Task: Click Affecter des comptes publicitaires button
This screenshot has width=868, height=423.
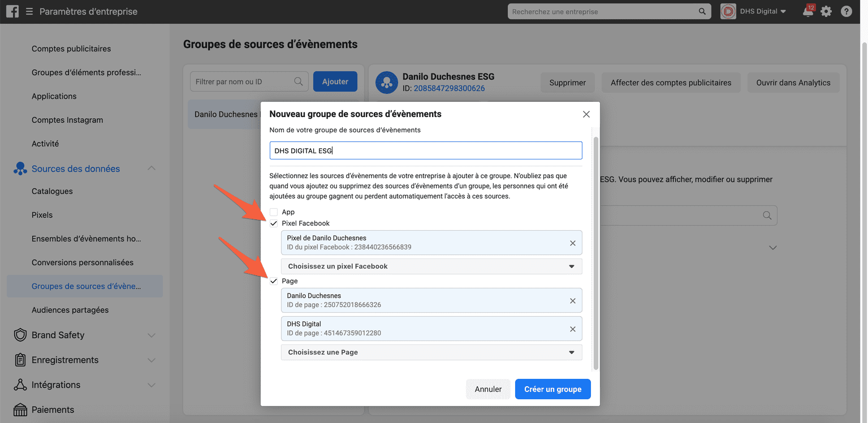Action: [x=671, y=83]
